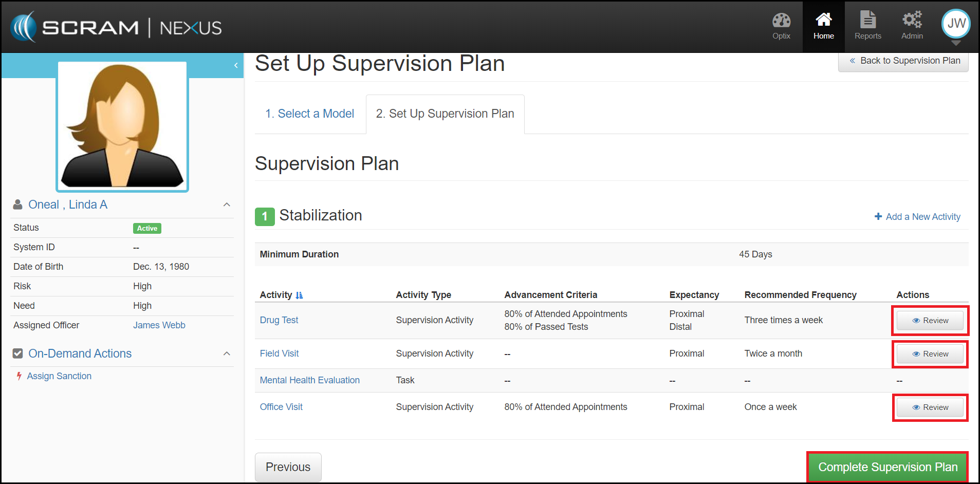Open the Admin gears icon

point(912,21)
